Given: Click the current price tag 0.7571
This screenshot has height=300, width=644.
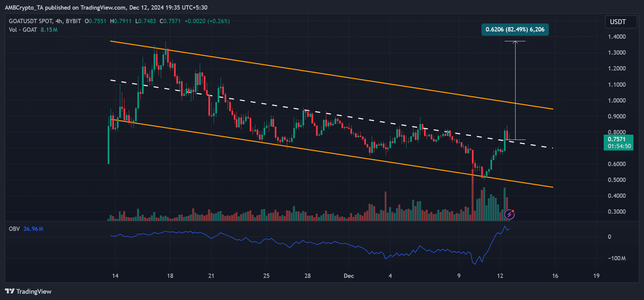Looking at the screenshot, I should (x=617, y=139).
